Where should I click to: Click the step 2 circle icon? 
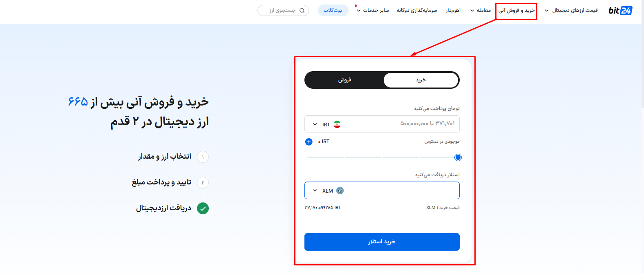click(203, 182)
